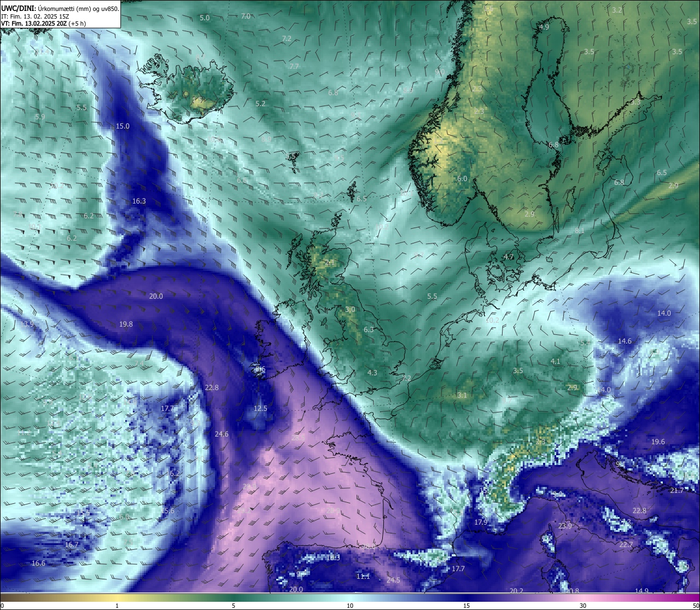Click the 11.1 value on the map
This screenshot has height=610, width=700.
coord(363,577)
